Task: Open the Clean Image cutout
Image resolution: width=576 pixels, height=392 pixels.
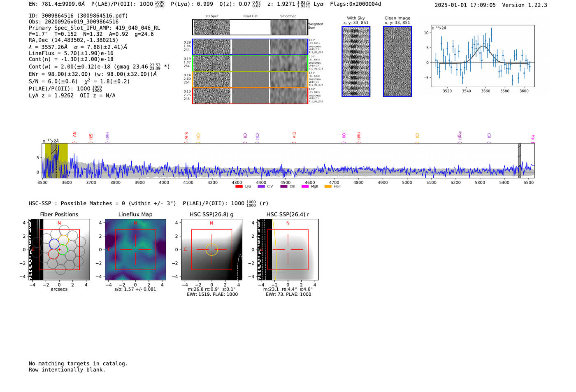Action: coord(397,61)
